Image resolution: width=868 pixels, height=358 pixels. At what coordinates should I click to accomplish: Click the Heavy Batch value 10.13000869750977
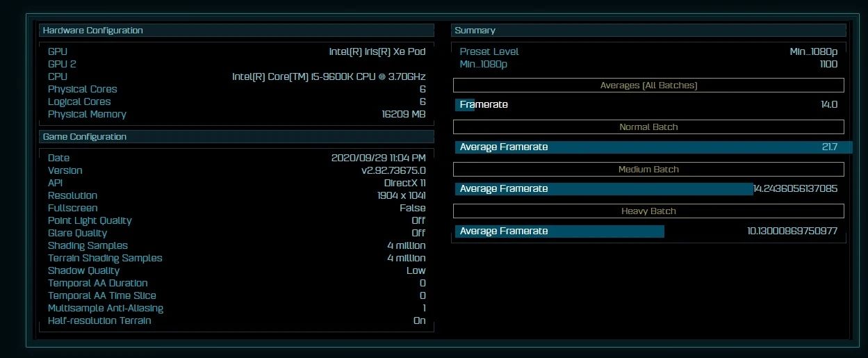pyautogui.click(x=793, y=231)
